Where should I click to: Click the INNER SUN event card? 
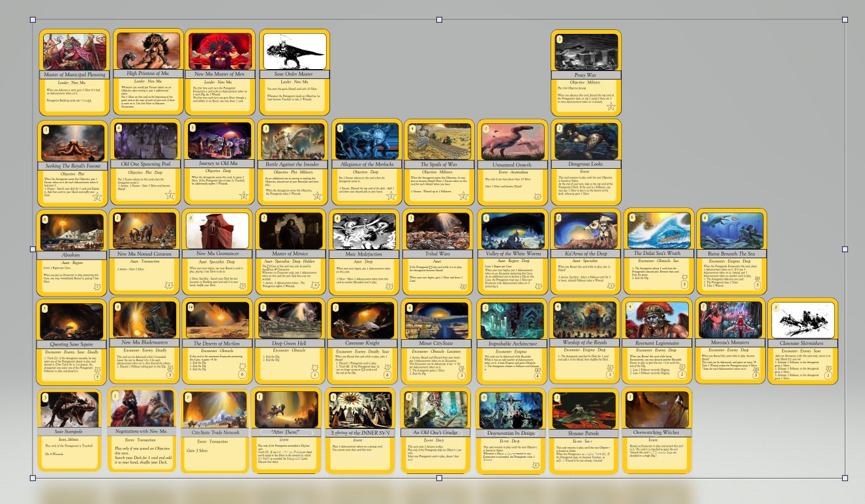[x=361, y=430]
